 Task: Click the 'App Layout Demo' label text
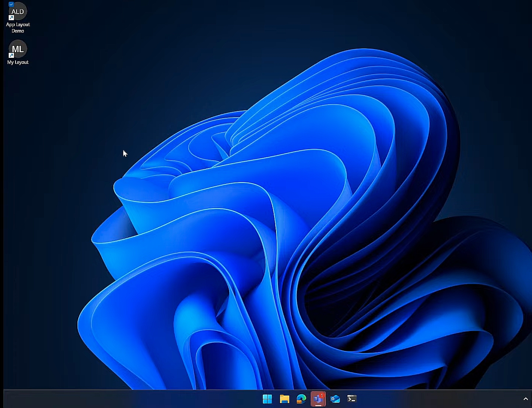[x=18, y=28]
